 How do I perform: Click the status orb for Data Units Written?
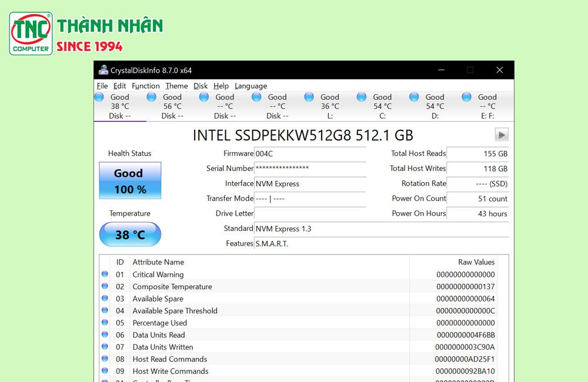105,346
